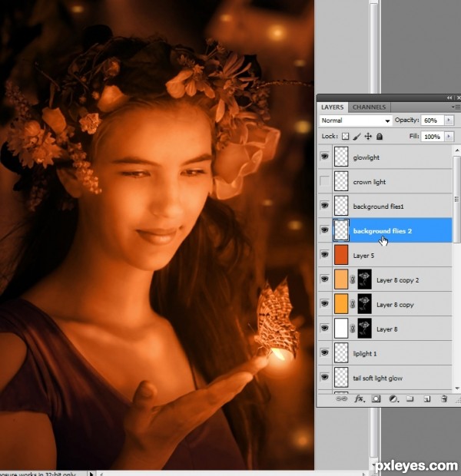
Task: Hide Layer 8 copy 2
Action: [324, 279]
